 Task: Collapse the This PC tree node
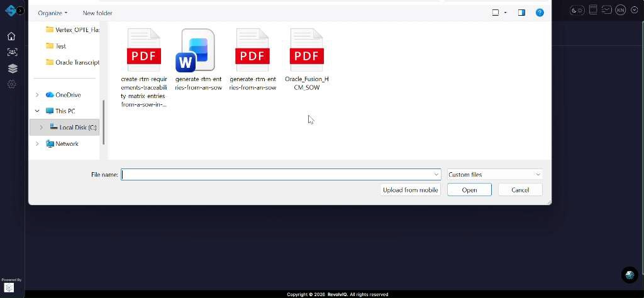(37, 111)
